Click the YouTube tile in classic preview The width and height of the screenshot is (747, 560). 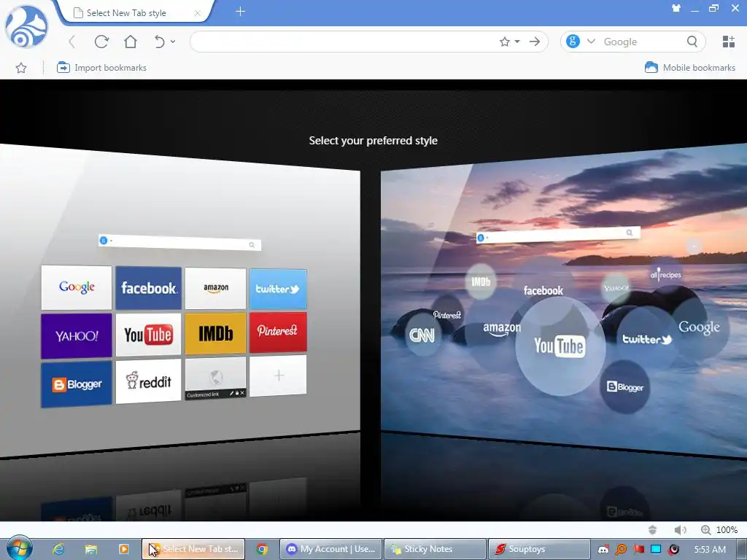148,334
